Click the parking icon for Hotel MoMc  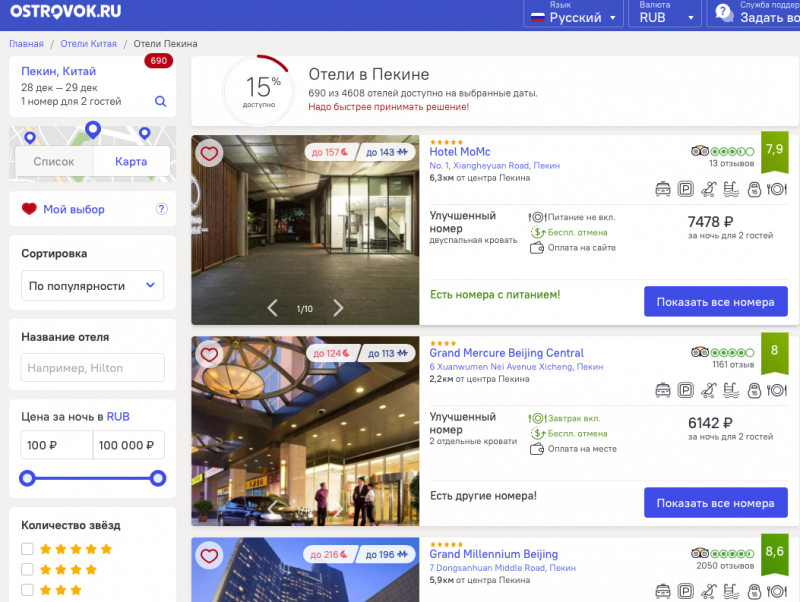click(x=685, y=189)
